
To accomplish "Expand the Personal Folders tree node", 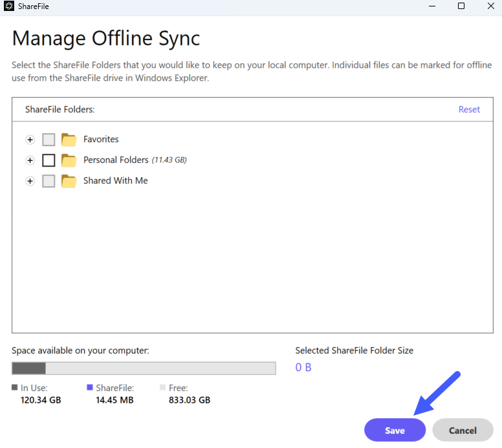I will tap(30, 160).
